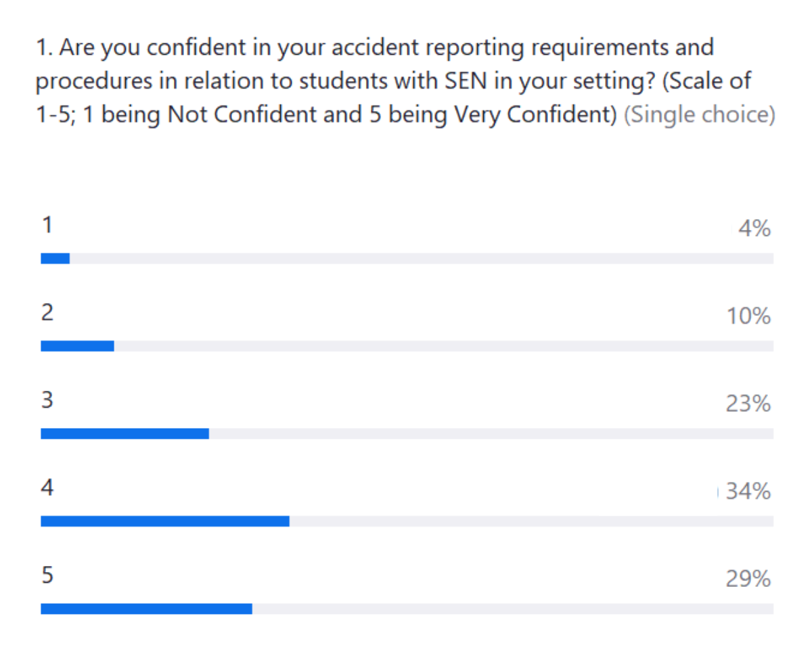Click the 23% result value
Image resolution: width=812 pixels, height=664 pixels.
(x=748, y=404)
